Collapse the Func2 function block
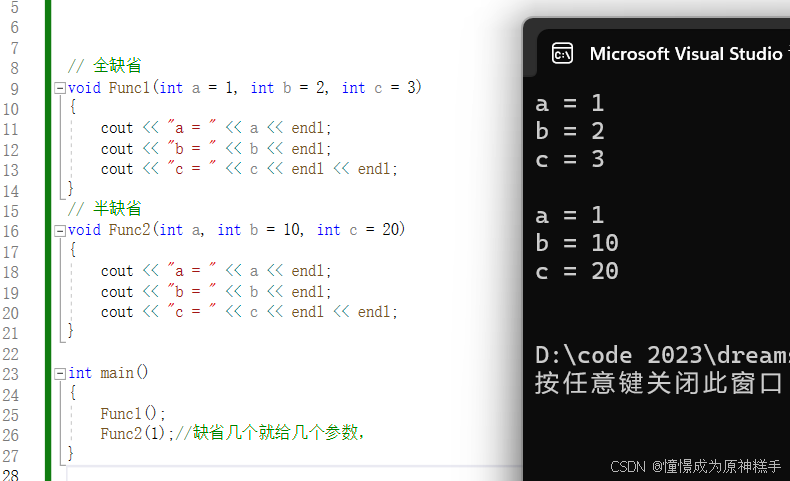The height and width of the screenshot is (481, 790). tap(60, 231)
